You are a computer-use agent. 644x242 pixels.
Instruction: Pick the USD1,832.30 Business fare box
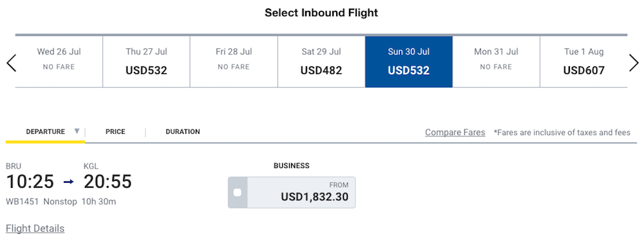[292, 192]
